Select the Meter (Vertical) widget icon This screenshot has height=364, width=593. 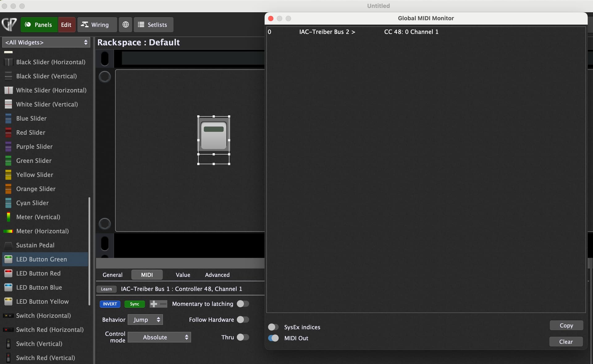(x=8, y=217)
